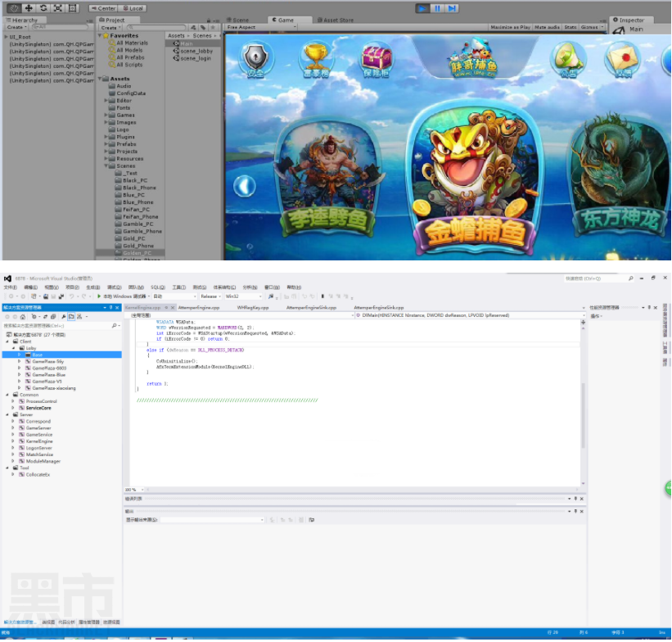Image resolution: width=672 pixels, height=642 pixels.
Task: Click the search-by-type icon in Project panel
Action: click(194, 28)
